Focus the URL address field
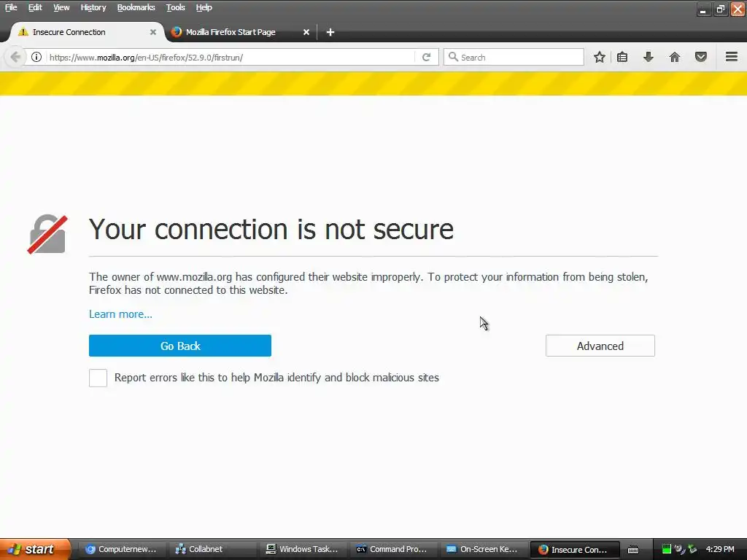The height and width of the screenshot is (560, 747). [x=231, y=57]
